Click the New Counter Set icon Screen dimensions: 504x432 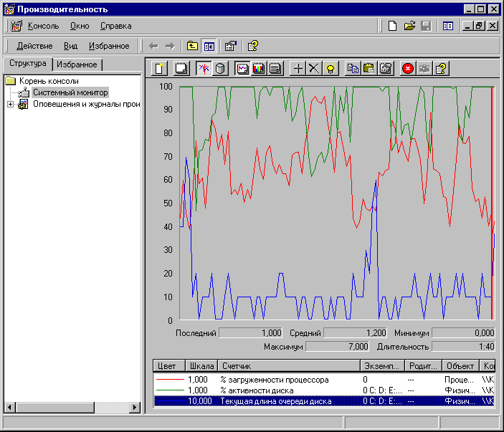point(161,69)
